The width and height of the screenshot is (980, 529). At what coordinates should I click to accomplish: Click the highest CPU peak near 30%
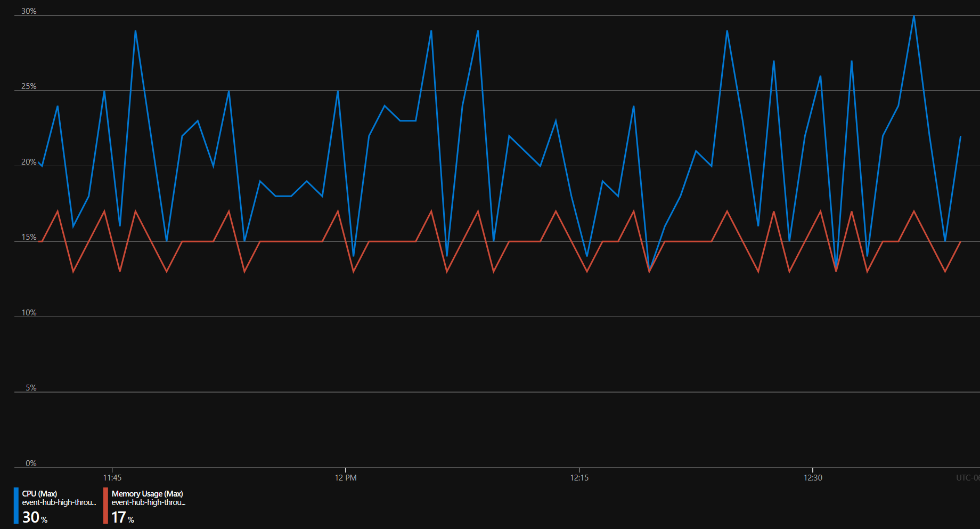pyautogui.click(x=914, y=16)
